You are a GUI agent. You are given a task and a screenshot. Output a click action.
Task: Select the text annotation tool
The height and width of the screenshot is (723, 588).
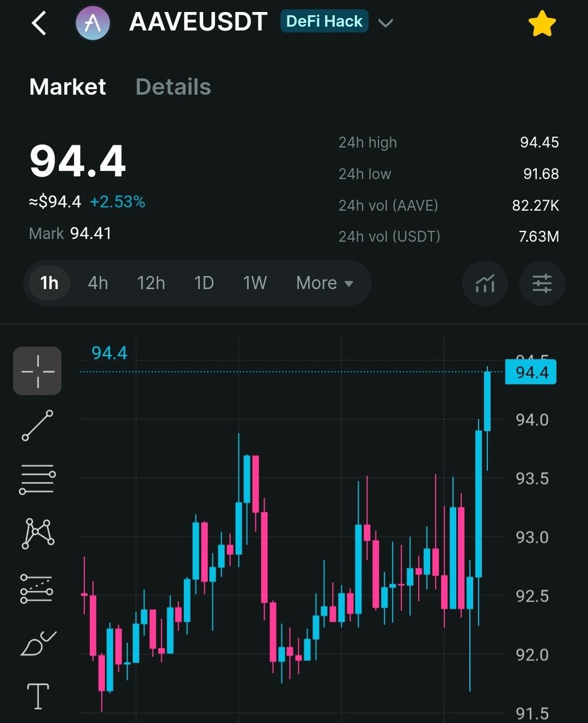[x=38, y=696]
